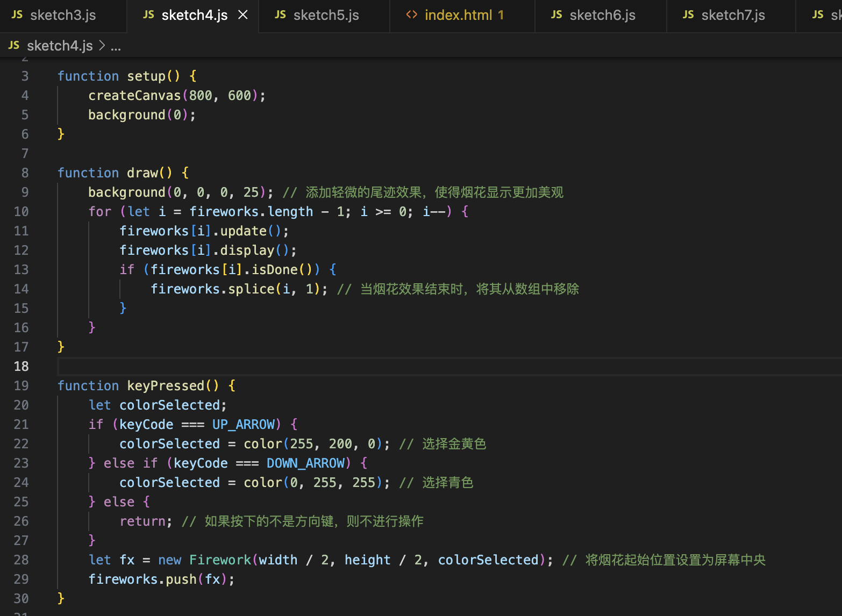Click the JS file icon on sketch6.js tab
Viewport: 842px width, 616px height.
click(x=556, y=15)
